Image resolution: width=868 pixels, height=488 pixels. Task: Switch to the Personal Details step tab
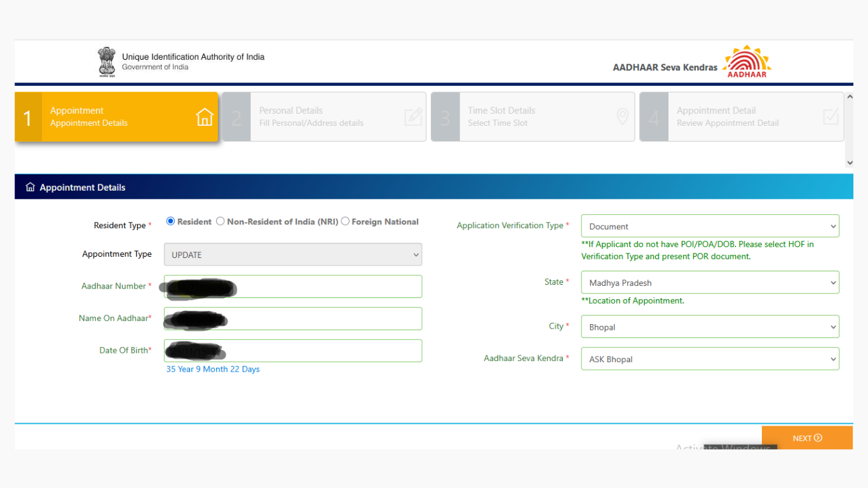[324, 117]
